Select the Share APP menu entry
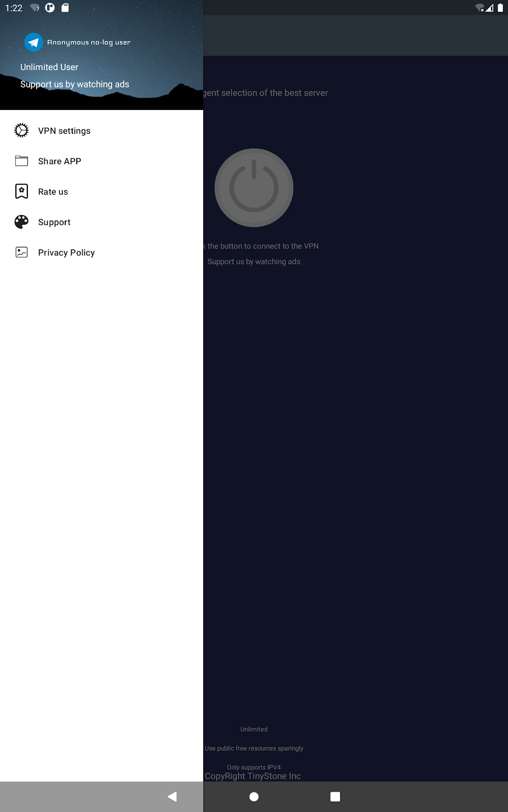Image resolution: width=508 pixels, height=812 pixels. pos(102,161)
